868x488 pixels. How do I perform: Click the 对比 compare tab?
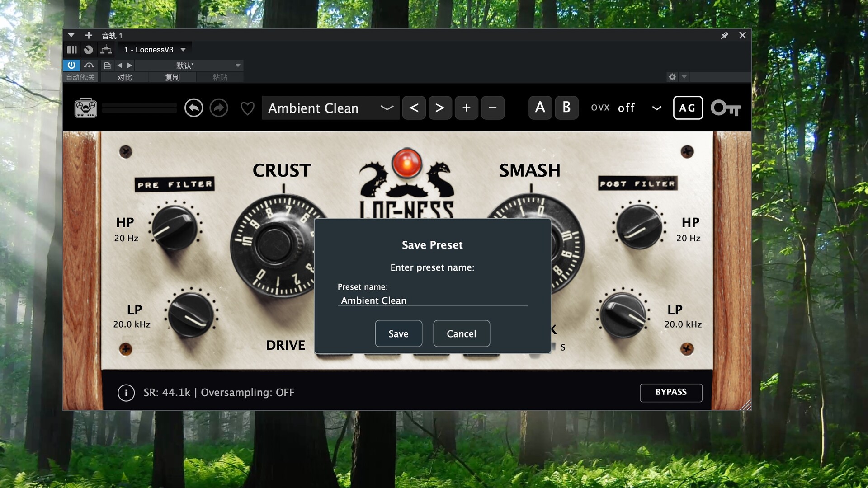click(124, 77)
